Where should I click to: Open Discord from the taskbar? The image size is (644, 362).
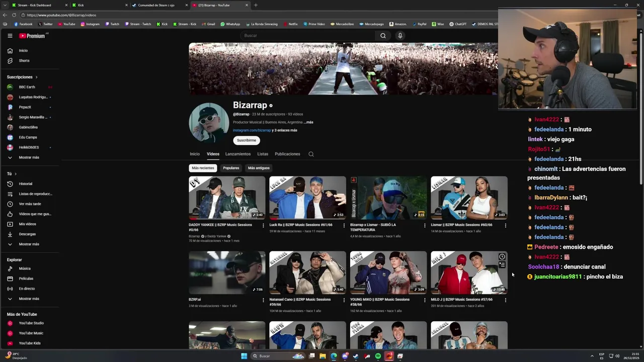click(345, 356)
